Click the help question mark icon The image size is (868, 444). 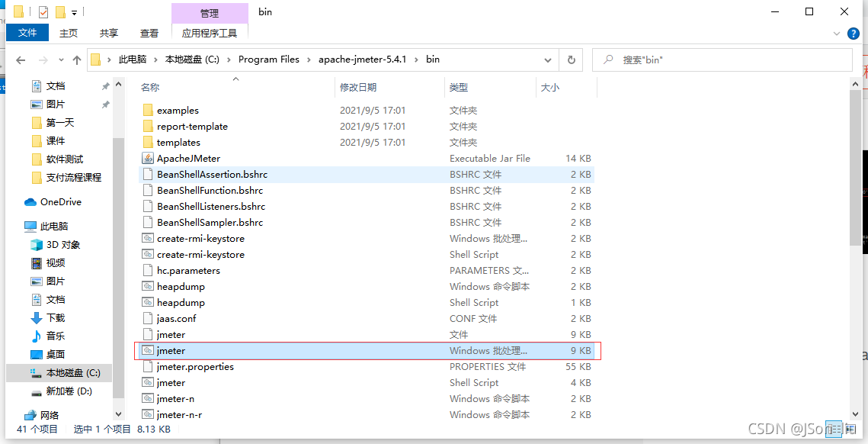pos(854,34)
